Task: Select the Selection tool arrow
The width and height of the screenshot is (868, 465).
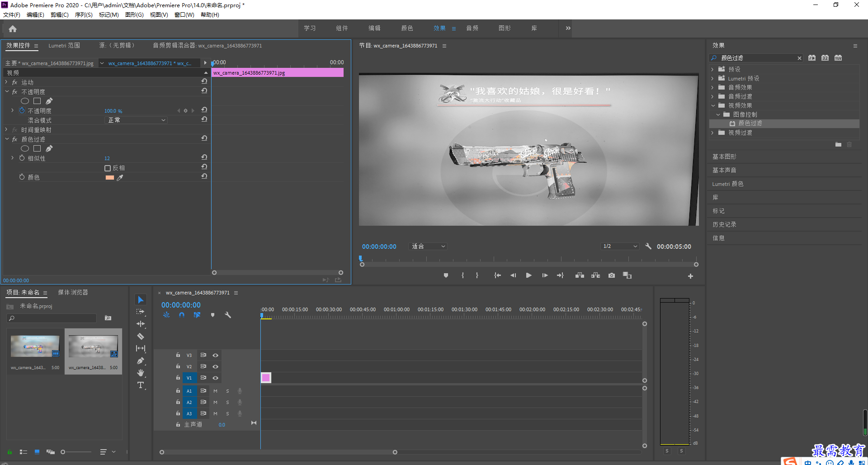Action: pyautogui.click(x=141, y=300)
